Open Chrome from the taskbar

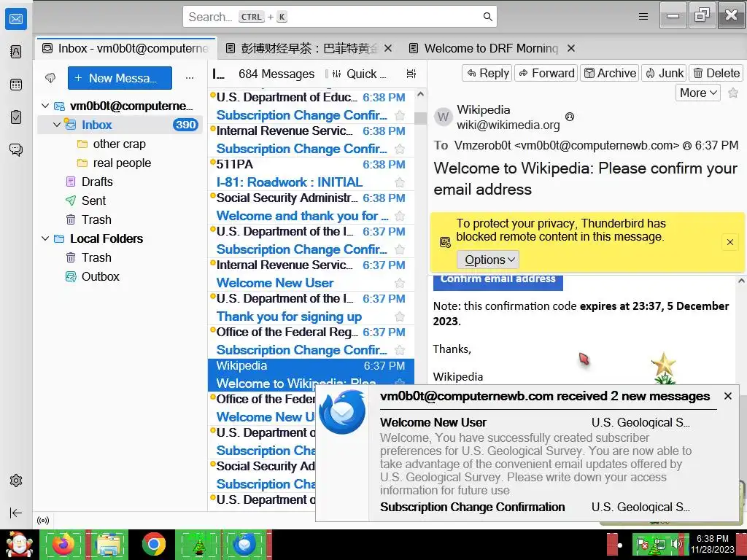[153, 544]
